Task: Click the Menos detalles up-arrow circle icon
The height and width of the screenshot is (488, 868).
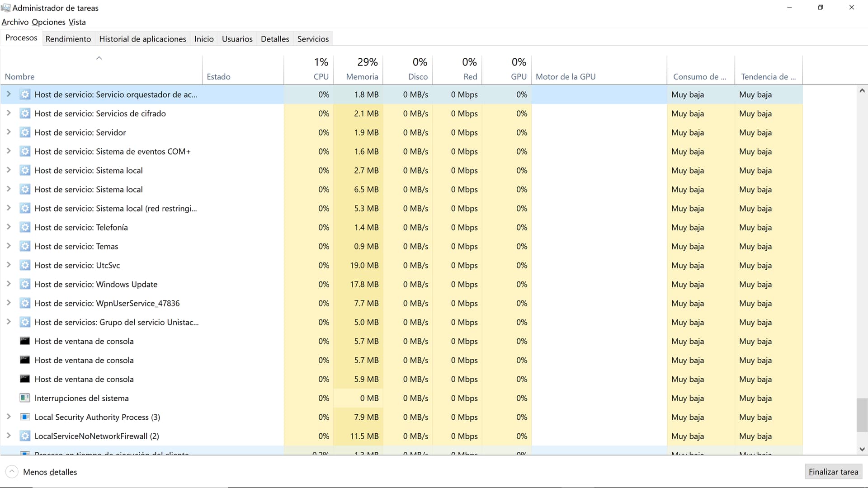Action: point(12,472)
